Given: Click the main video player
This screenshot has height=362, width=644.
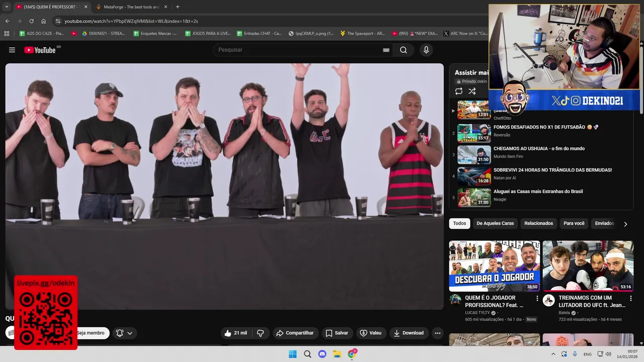Looking at the screenshot, I should pos(224,186).
